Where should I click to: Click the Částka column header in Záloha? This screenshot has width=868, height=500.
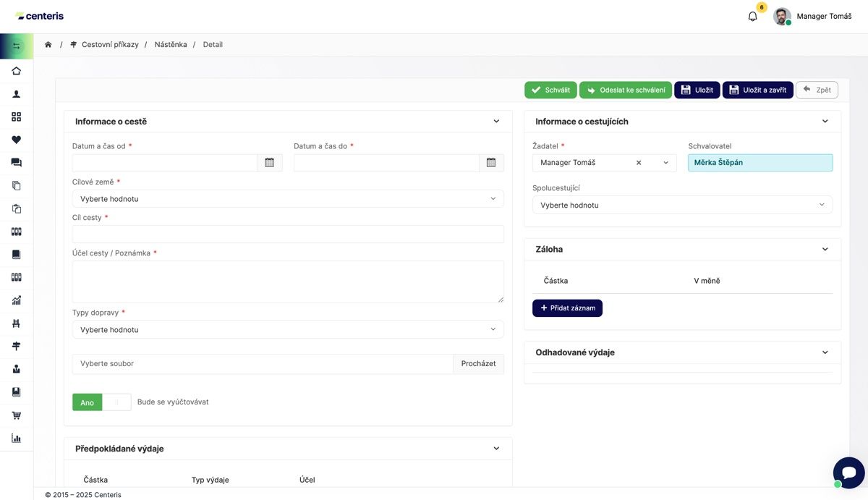[x=556, y=281]
